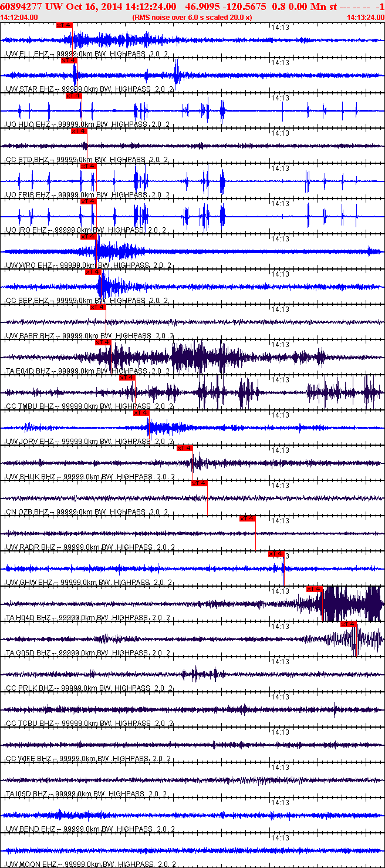This screenshot has height=868, width=385.
Task: Click the 14:13 tick label on UW MOON row
Action: click(281, 838)
